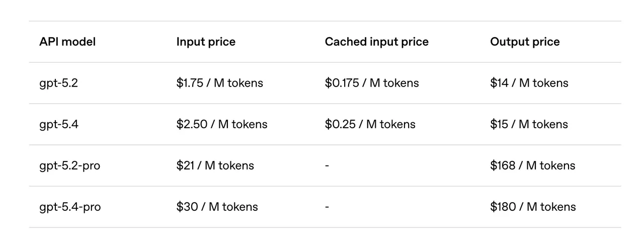Click the dash in gpt-5.2-pro cached column
This screenshot has width=644, height=252.
[327, 165]
